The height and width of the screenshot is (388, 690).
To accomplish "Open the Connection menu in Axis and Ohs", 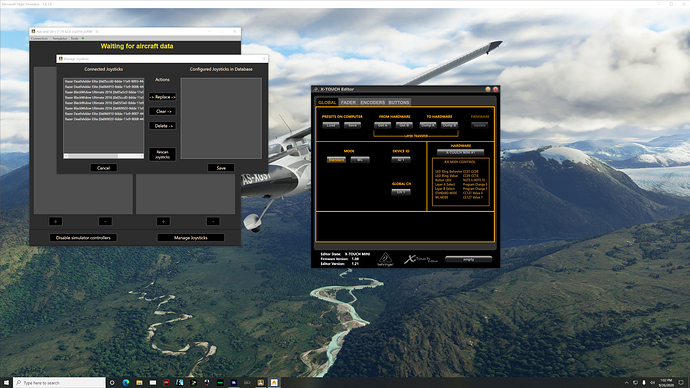I will tap(40, 39).
